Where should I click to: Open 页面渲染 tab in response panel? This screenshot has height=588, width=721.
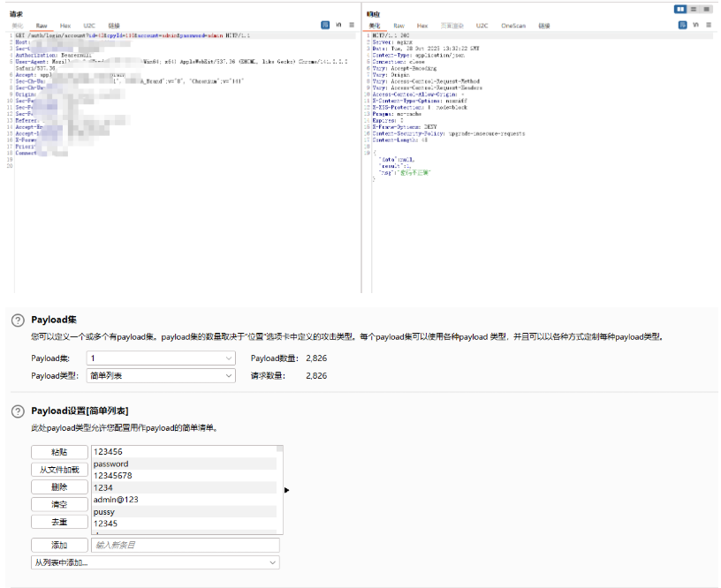[x=452, y=26]
